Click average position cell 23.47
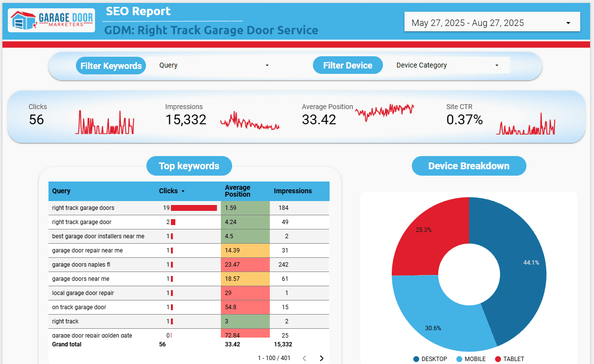The width and height of the screenshot is (594, 364). (x=245, y=265)
